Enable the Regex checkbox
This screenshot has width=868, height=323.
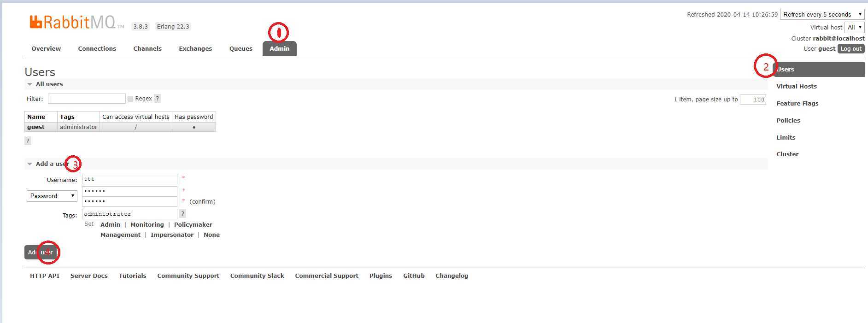click(x=130, y=99)
